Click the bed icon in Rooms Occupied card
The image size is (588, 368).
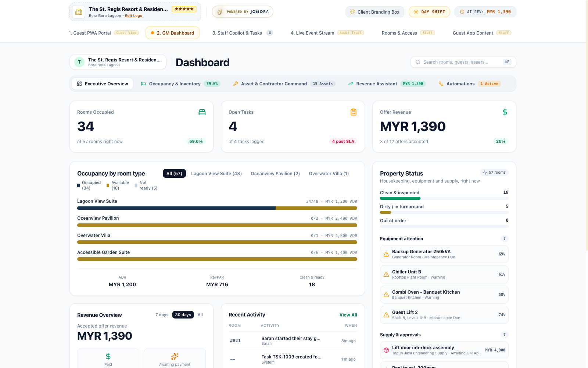coord(202,112)
